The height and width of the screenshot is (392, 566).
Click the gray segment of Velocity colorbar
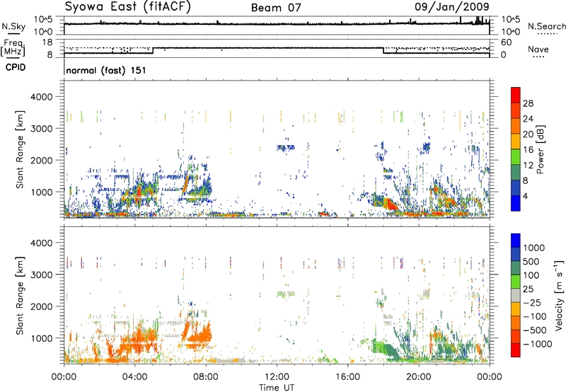click(x=516, y=295)
